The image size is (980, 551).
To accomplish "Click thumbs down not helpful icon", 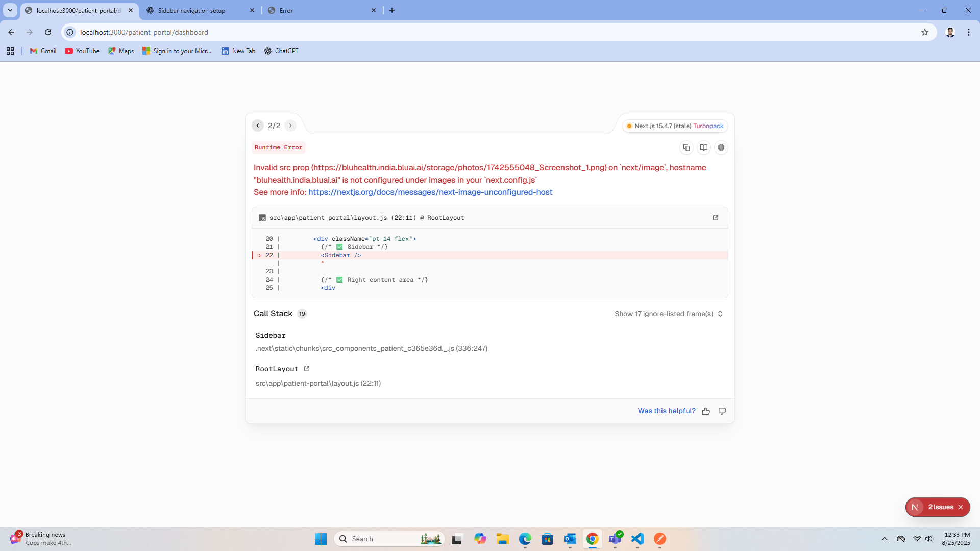I will coord(722,411).
